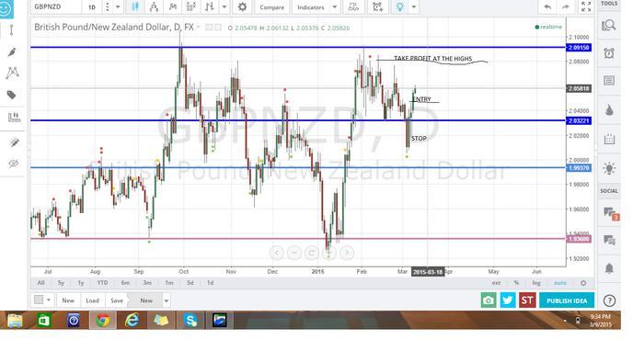Open chart properties gear icon
The image size is (644, 362).
tap(242, 7)
